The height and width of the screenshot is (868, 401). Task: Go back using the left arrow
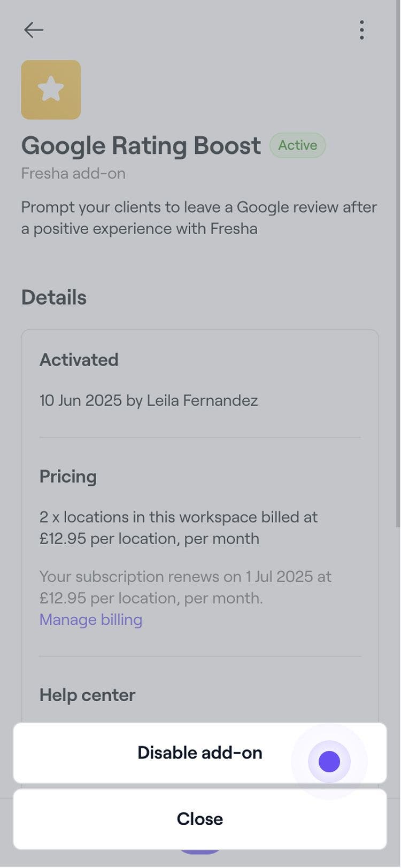tap(33, 30)
